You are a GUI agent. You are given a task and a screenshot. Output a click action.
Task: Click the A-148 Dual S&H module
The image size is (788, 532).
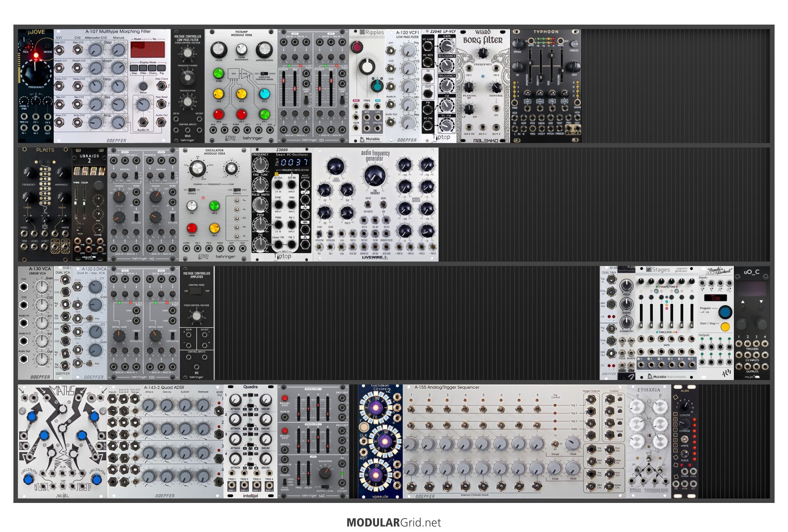pos(609,323)
